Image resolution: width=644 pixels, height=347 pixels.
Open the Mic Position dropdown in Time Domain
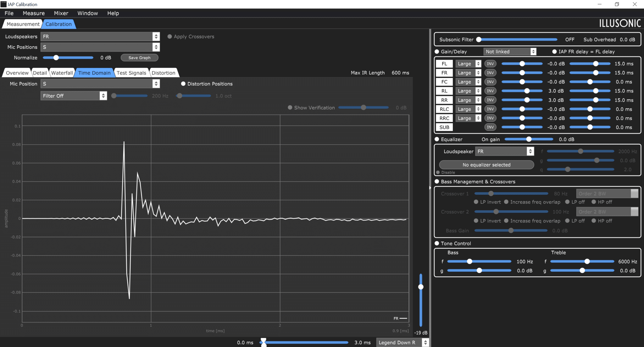(100, 84)
